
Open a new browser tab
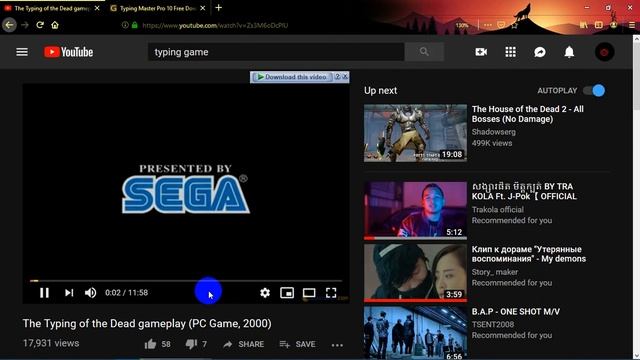(218, 8)
